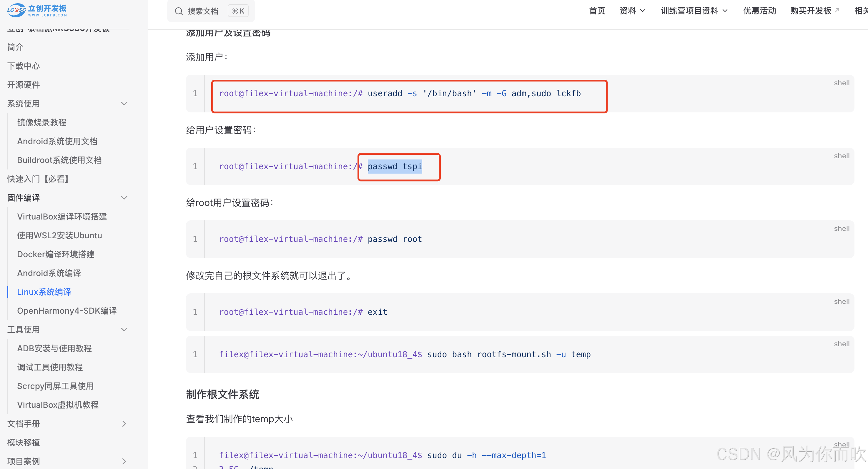The image size is (868, 469).
Task: Open 开源硬件 in the sidebar
Action: click(x=24, y=84)
